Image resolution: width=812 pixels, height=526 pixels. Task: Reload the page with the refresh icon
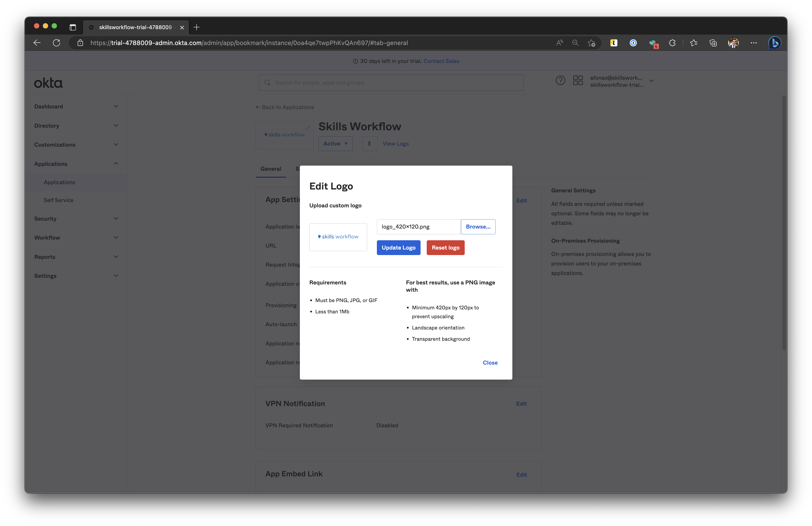tap(57, 43)
